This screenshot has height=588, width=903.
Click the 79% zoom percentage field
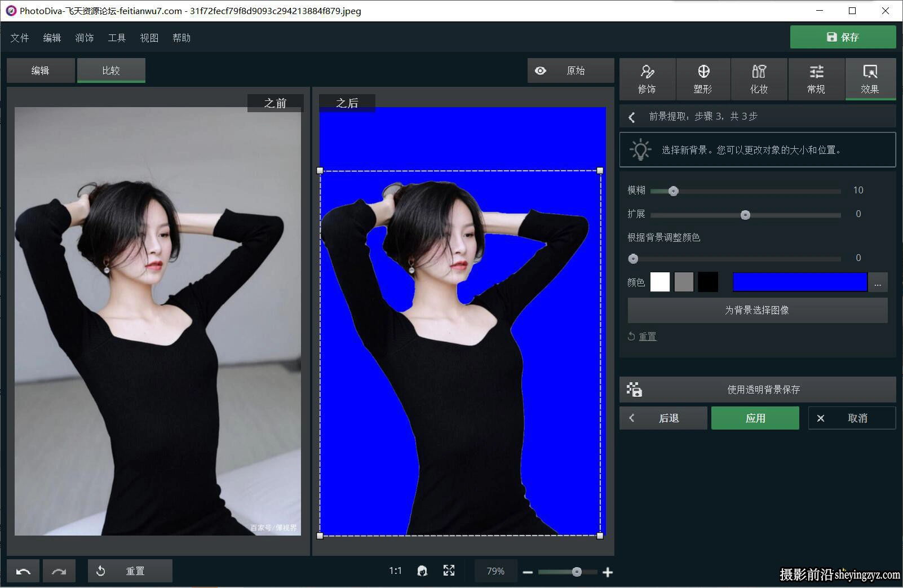pos(495,571)
